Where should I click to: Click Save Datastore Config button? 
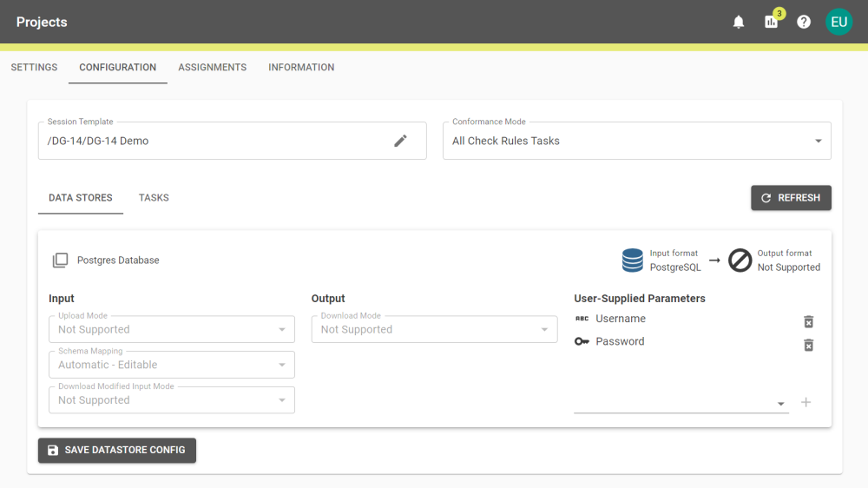117,451
